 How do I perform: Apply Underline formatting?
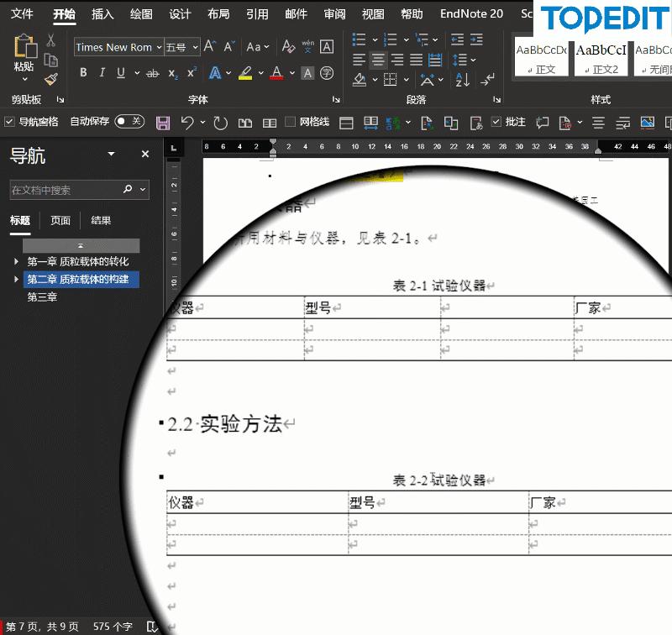[x=121, y=73]
